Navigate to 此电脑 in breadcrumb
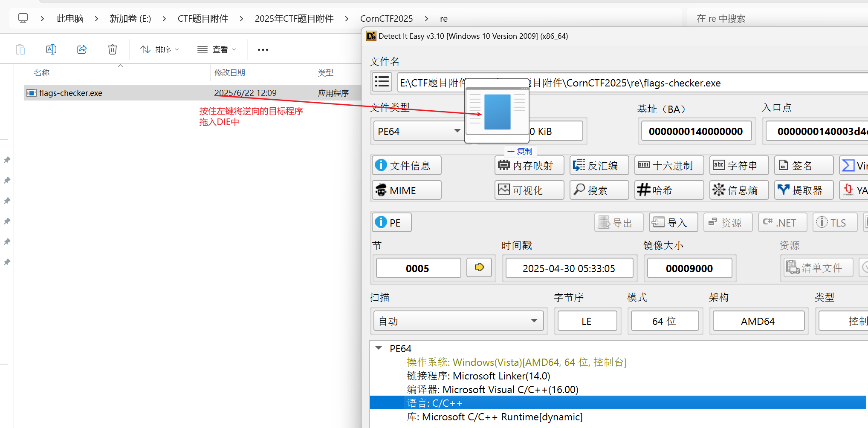The height and width of the screenshot is (428, 868). [70, 18]
